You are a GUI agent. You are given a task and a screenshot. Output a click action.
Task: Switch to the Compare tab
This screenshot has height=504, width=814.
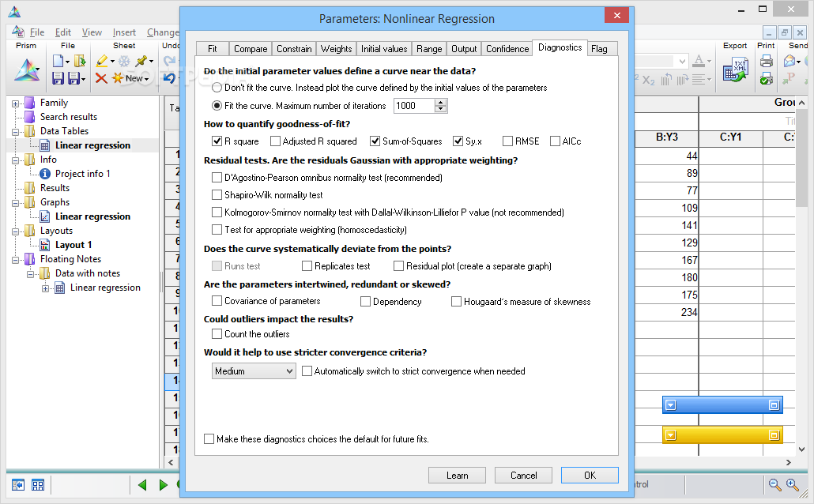click(251, 49)
